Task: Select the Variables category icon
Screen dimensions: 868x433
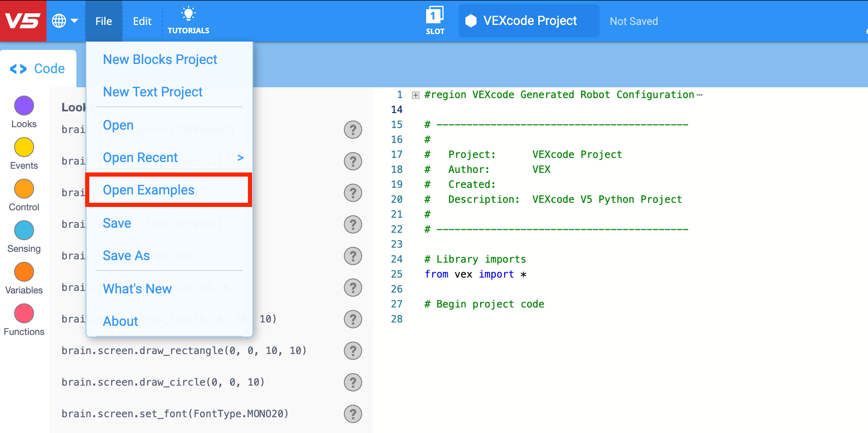Action: pyautogui.click(x=24, y=272)
